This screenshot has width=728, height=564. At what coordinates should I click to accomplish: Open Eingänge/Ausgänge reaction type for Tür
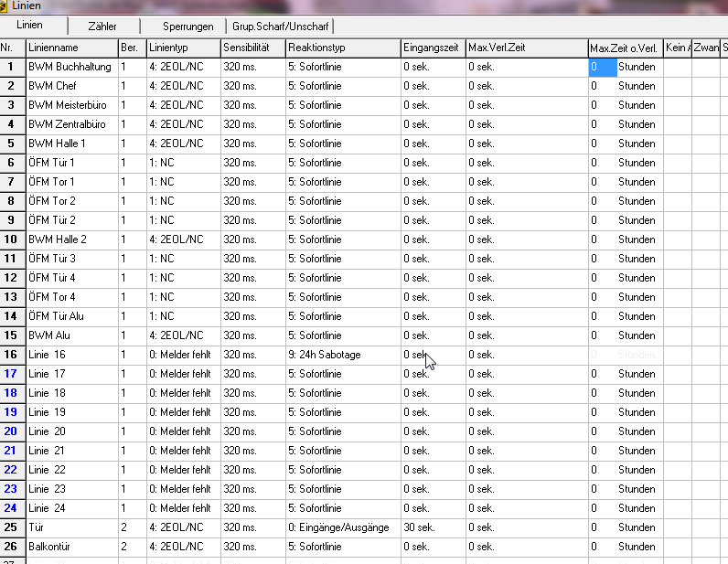coord(342,527)
